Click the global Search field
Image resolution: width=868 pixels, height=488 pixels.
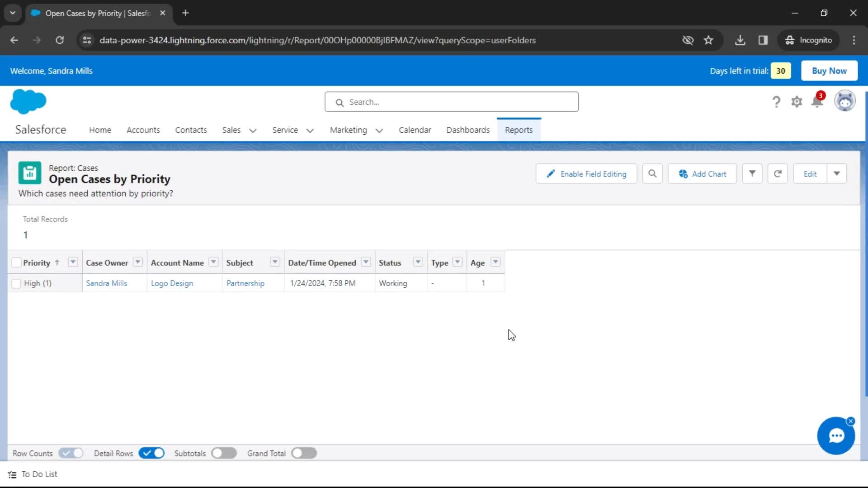(452, 102)
